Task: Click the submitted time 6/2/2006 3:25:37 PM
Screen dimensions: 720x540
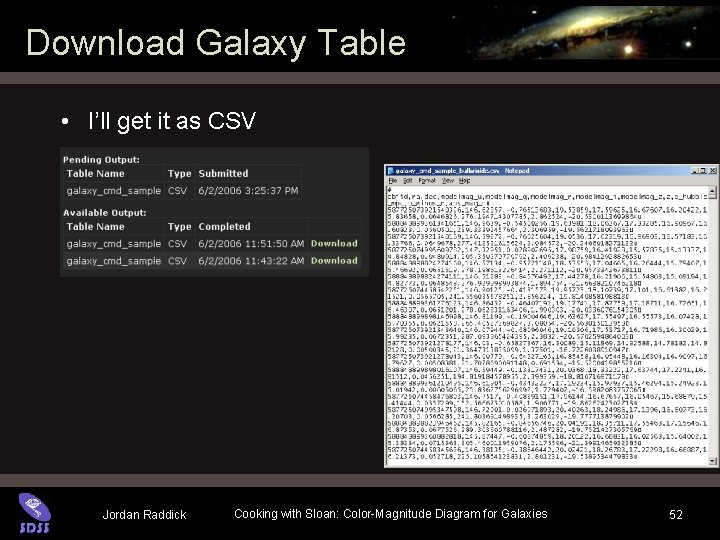Action: point(248,191)
